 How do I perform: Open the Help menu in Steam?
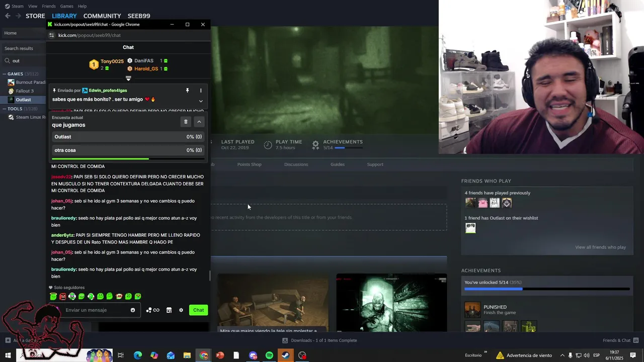pos(82,6)
